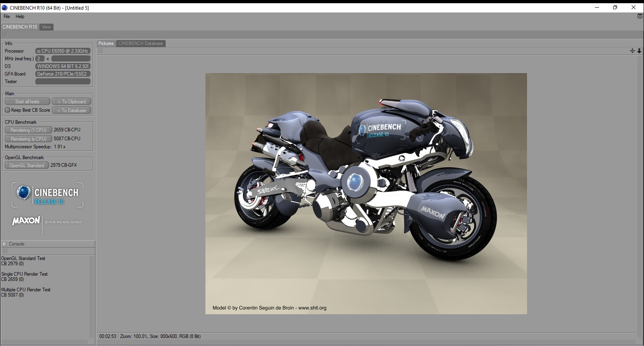Image resolution: width=644 pixels, height=346 pixels.
Task: Switch to the View tab
Action: [46, 27]
